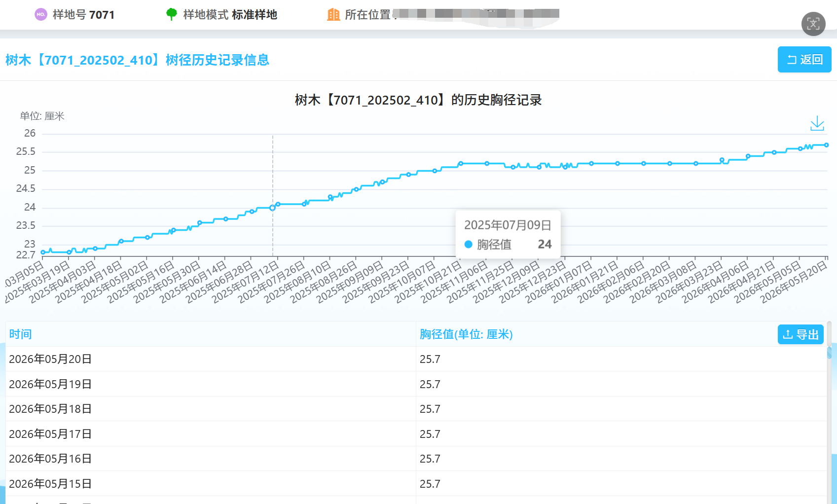Click the orange building location icon
The width and height of the screenshot is (837, 504).
pos(333,15)
